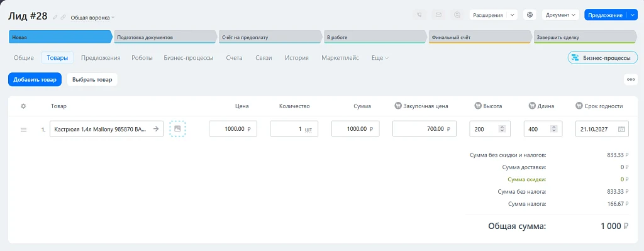Go to the Бизнес-процессы tab
Image resolution: width=644 pixels, height=251 pixels.
[x=189, y=58]
